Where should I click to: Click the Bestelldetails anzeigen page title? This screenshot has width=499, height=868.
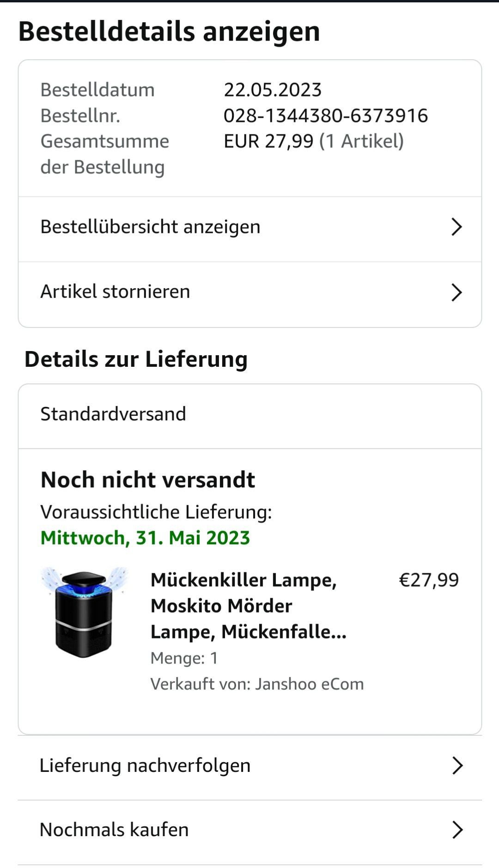click(169, 31)
